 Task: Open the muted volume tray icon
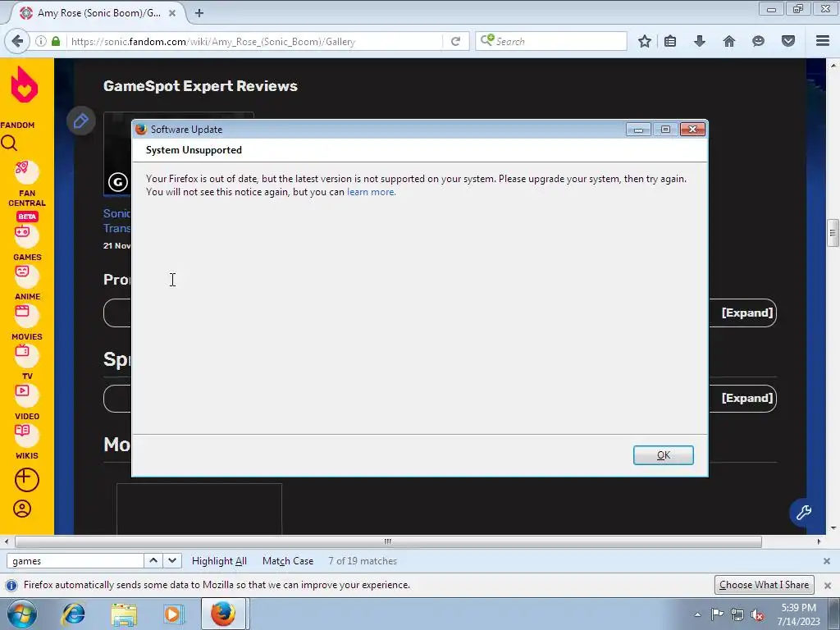[757, 614]
